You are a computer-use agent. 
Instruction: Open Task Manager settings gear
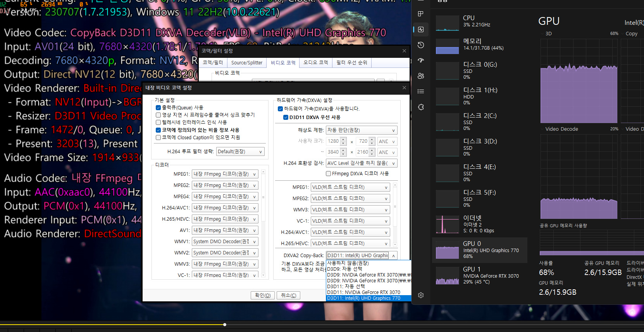(421, 295)
